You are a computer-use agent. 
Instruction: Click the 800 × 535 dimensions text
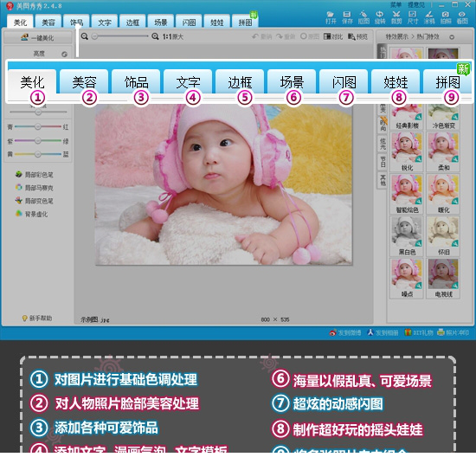pyautogui.click(x=275, y=319)
